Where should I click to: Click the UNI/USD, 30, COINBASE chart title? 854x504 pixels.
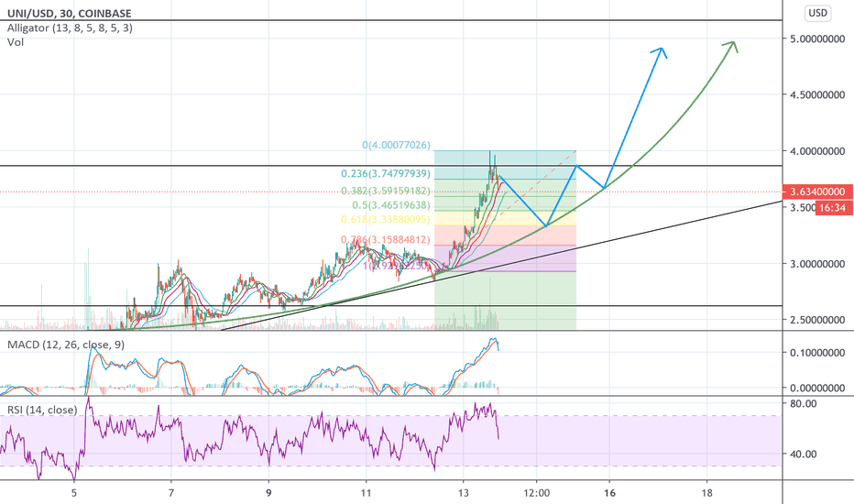(x=69, y=13)
